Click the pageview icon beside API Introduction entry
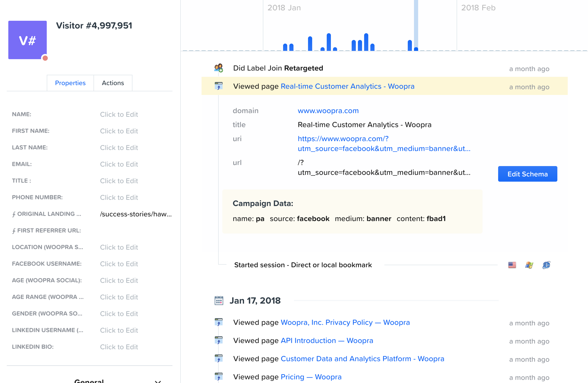 [218, 340]
